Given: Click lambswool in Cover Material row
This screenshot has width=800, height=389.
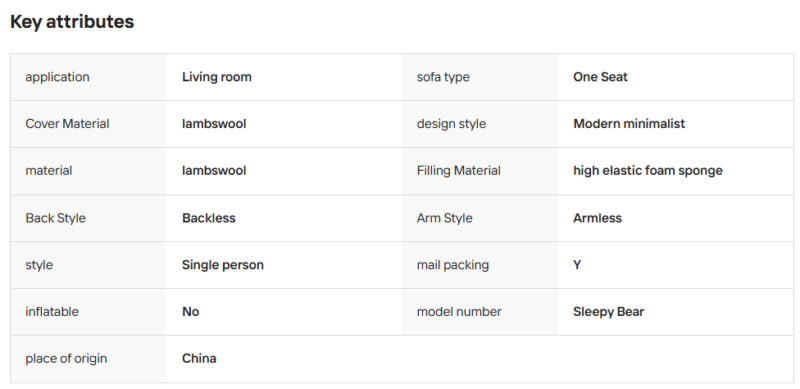Looking at the screenshot, I should 214,124.
